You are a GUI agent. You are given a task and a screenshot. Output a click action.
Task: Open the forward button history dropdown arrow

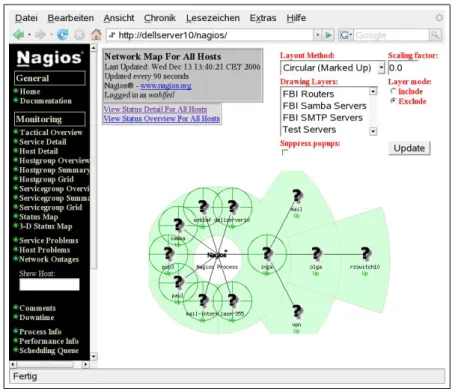51,35
